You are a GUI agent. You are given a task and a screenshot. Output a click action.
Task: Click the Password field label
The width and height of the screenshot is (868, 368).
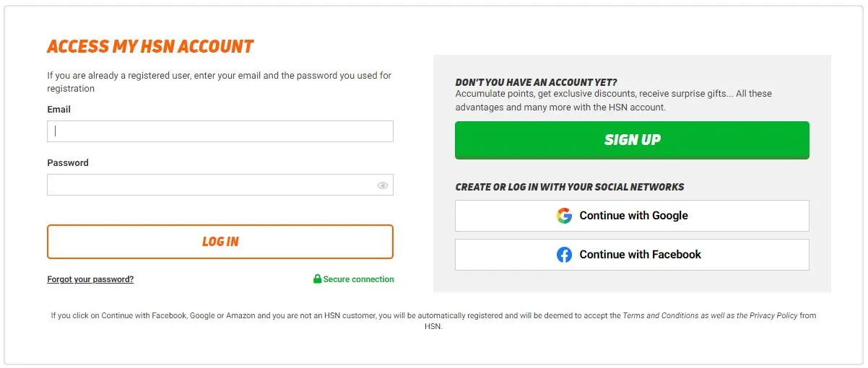click(68, 163)
